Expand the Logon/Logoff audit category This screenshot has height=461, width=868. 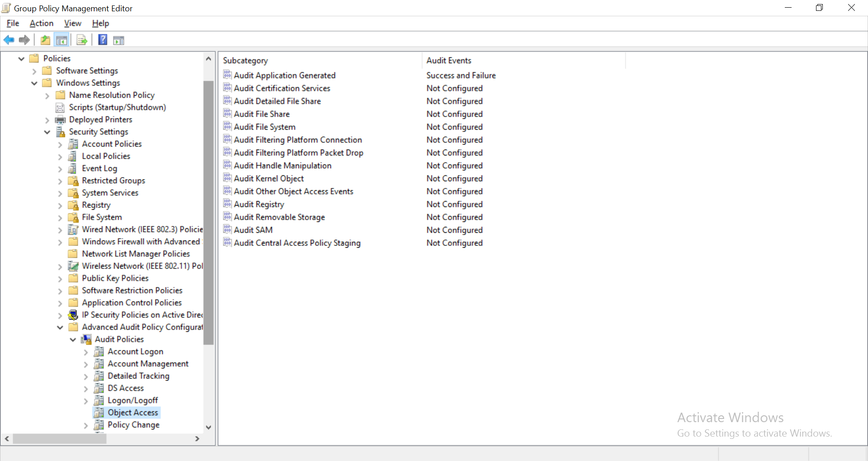pyautogui.click(x=86, y=400)
